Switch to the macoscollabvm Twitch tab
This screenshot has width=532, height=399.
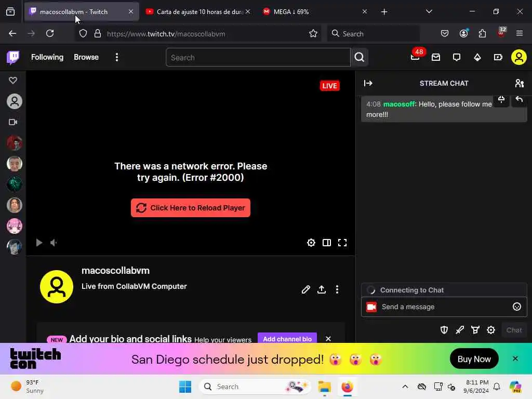(82, 12)
